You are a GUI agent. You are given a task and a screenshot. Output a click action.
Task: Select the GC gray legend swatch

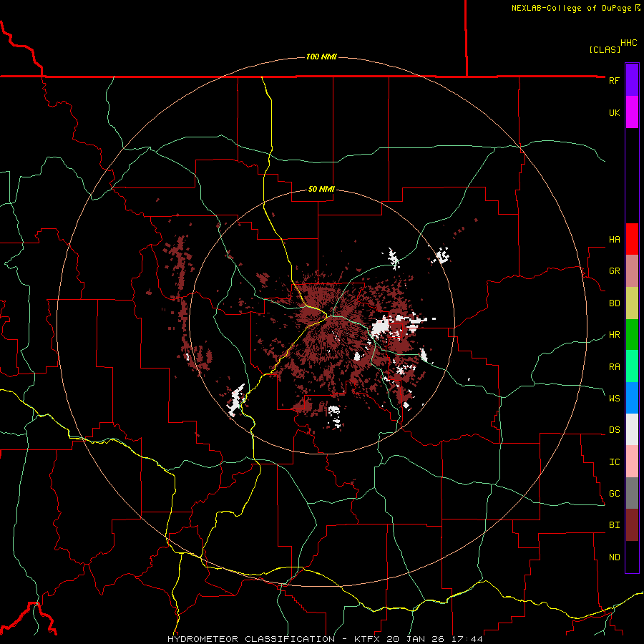tap(632, 493)
